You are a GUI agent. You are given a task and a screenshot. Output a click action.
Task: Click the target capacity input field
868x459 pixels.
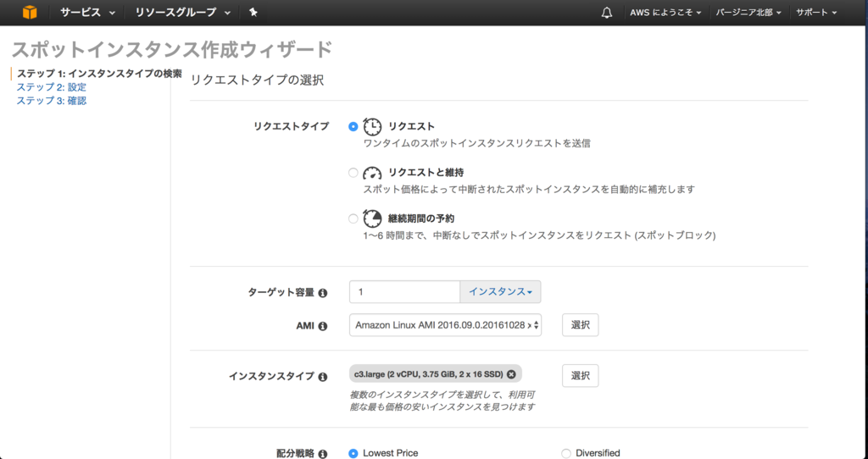pos(404,292)
